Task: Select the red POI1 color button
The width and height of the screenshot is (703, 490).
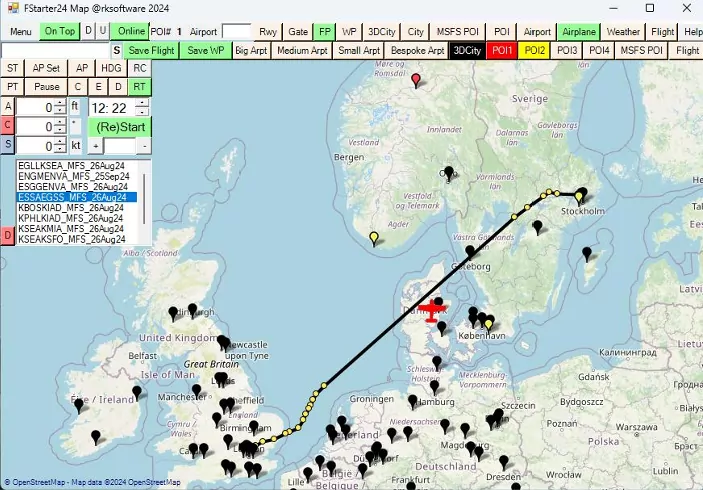Action: point(502,50)
